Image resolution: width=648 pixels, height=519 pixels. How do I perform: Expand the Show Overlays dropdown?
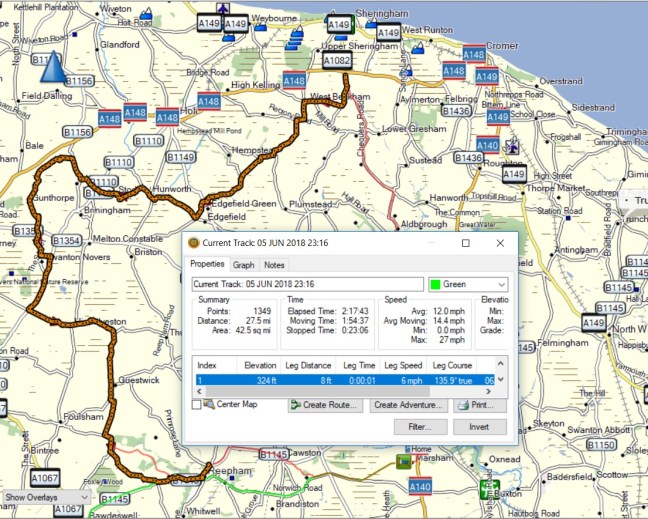[x=50, y=496]
